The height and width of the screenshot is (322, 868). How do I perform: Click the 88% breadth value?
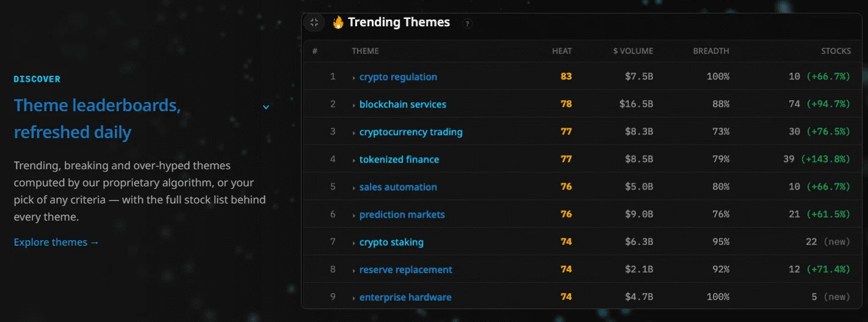pos(720,104)
